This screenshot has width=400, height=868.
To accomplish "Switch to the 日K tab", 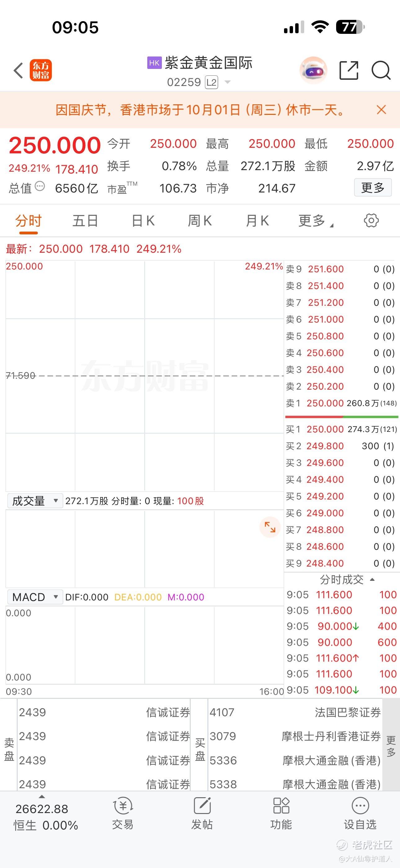I will click(x=143, y=221).
